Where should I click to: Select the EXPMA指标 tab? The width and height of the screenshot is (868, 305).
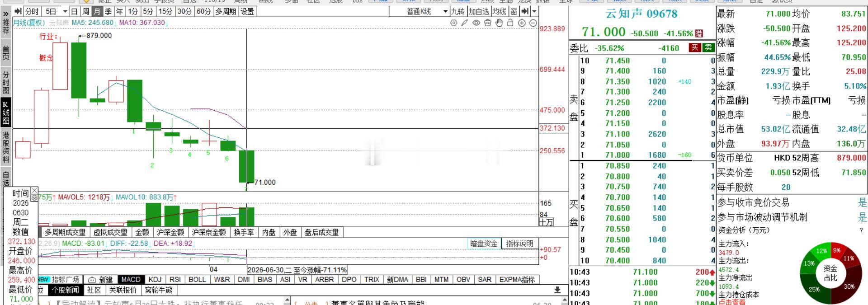click(517, 280)
